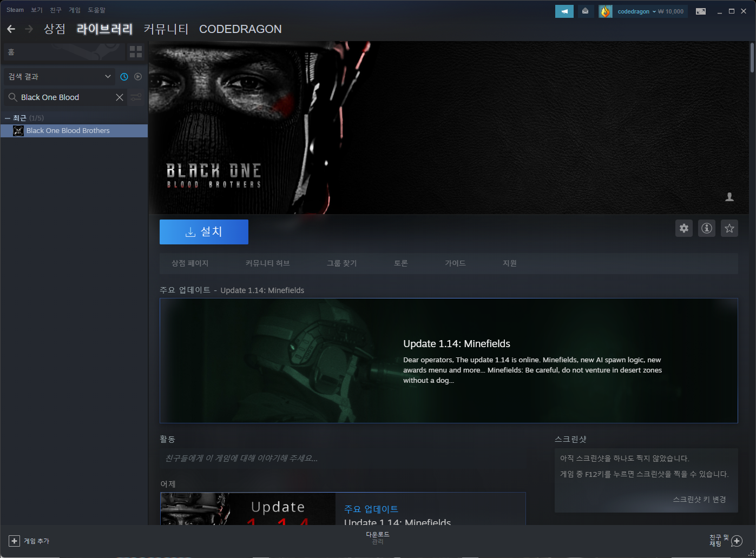Click the ready-to-play filter icon
756x558 pixels.
pyautogui.click(x=138, y=77)
